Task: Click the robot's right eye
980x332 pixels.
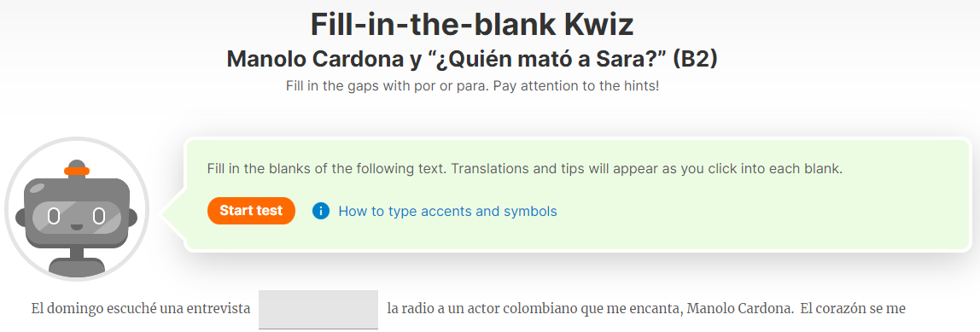Action: 99,217
